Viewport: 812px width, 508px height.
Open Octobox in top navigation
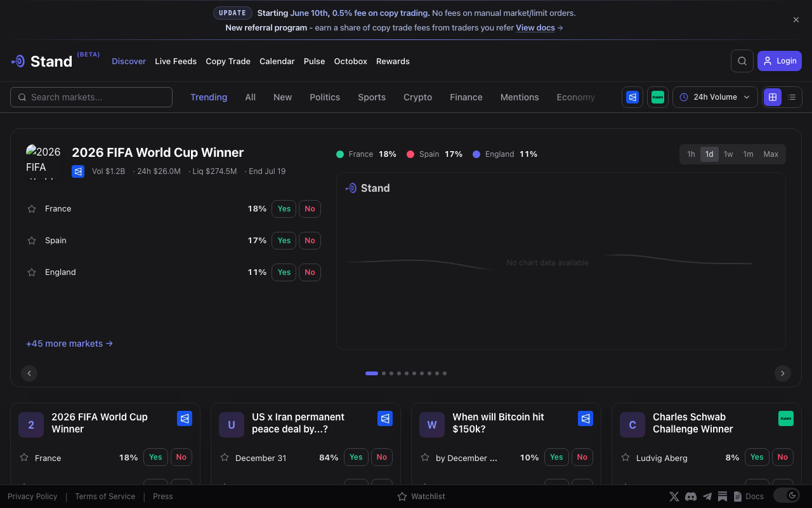[351, 62]
